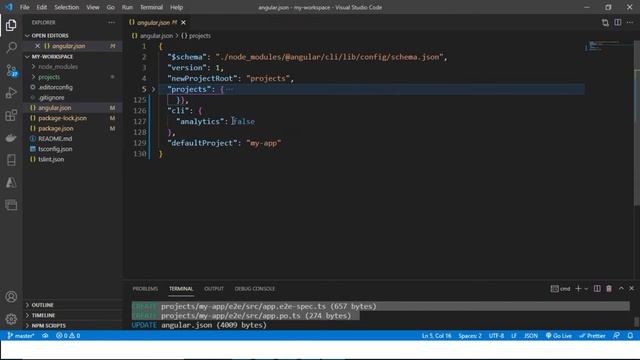This screenshot has width=640, height=360.
Task: Click UTF-8 encoding in status bar
Action: click(x=496, y=336)
